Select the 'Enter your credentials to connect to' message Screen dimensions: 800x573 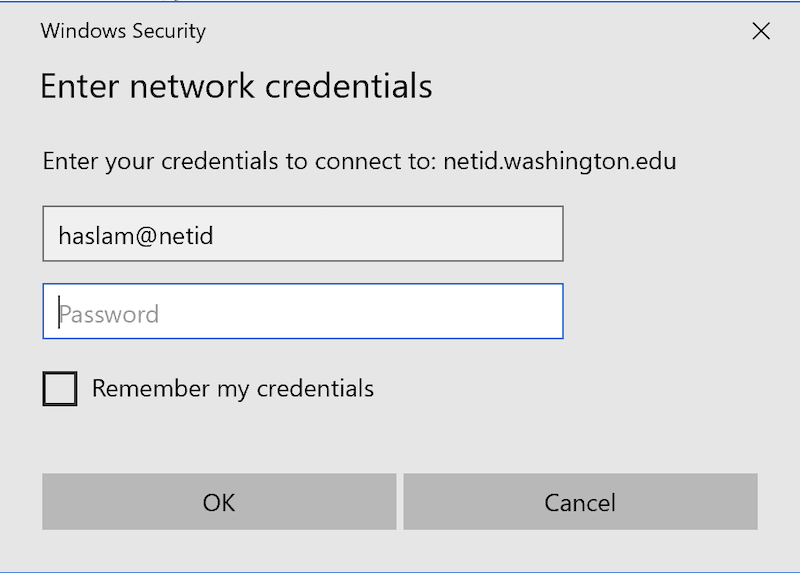pos(240,162)
